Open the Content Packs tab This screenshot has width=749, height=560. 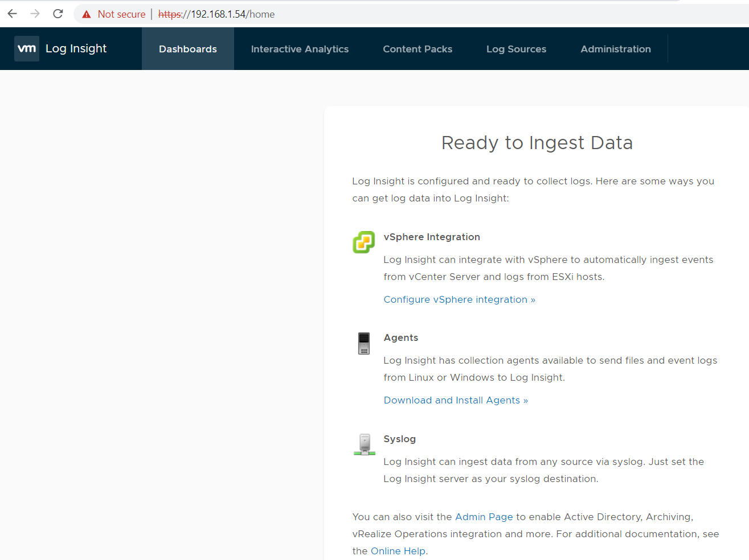click(x=418, y=49)
